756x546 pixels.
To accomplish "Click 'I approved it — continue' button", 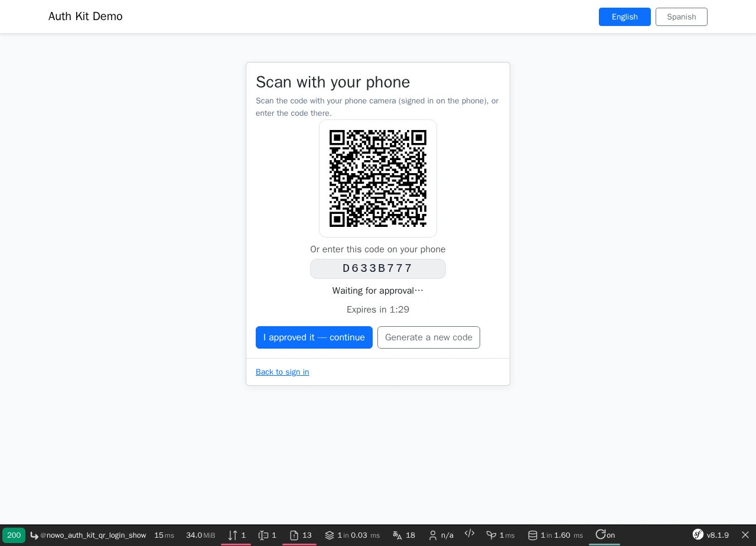I will pyautogui.click(x=314, y=337).
